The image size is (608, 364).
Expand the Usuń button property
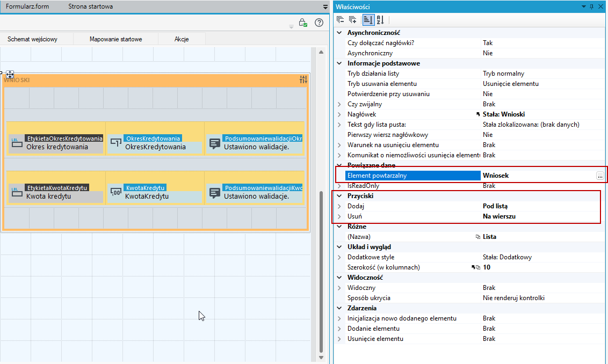pyautogui.click(x=339, y=216)
